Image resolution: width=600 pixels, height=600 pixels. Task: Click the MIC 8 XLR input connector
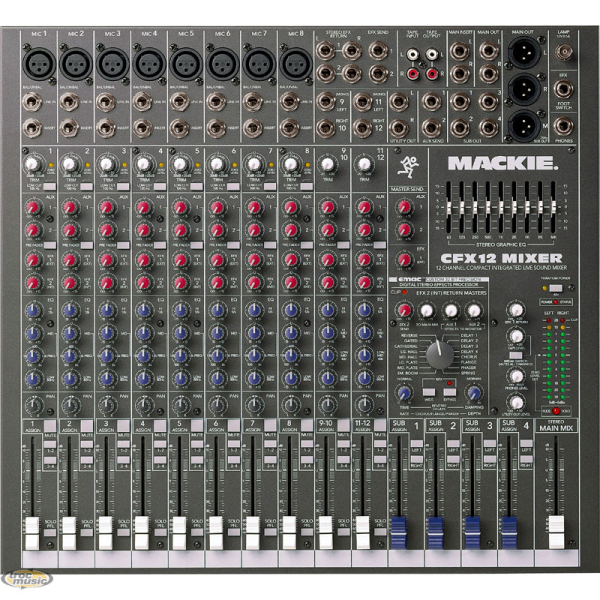[x=297, y=64]
